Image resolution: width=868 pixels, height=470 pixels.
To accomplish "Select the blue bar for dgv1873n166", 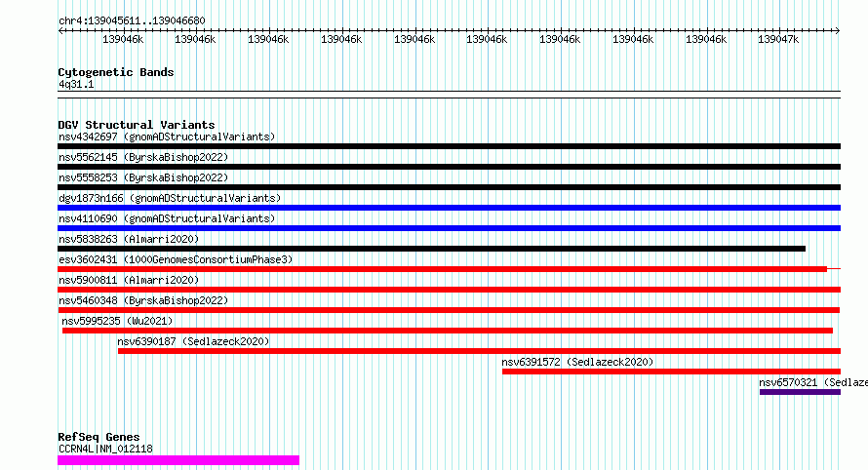I will point(449,208).
